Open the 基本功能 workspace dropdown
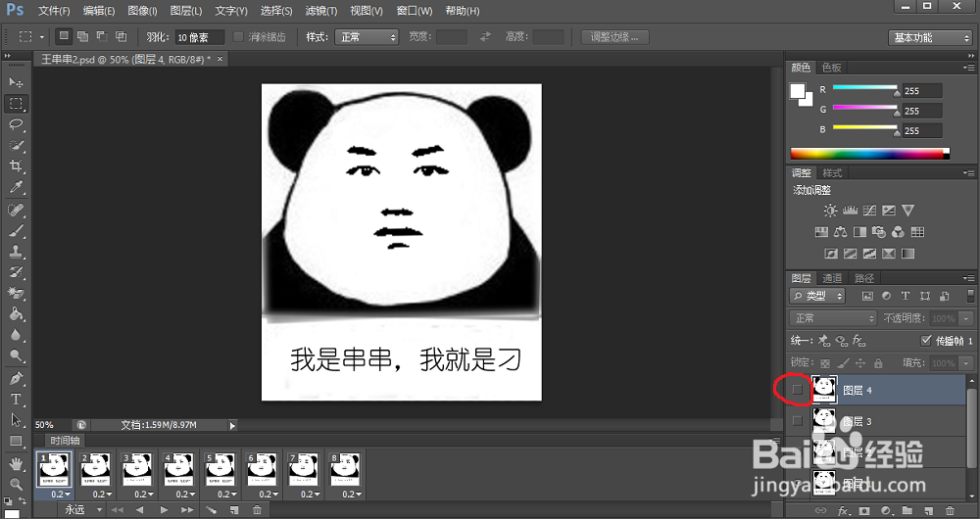Screen dimensions: 980x519 929,37
